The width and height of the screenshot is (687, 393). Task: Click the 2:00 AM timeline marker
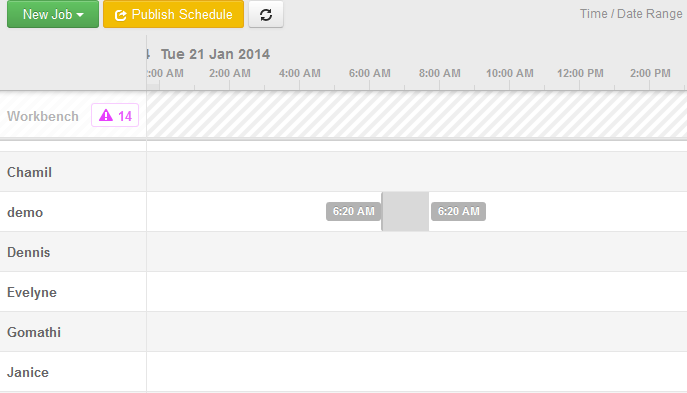pos(230,73)
